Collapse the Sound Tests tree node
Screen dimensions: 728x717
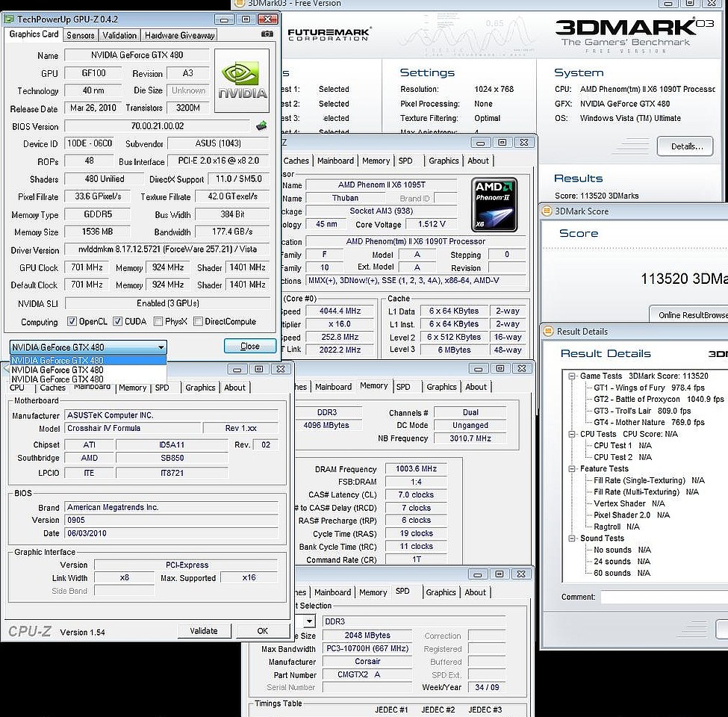[x=572, y=538]
